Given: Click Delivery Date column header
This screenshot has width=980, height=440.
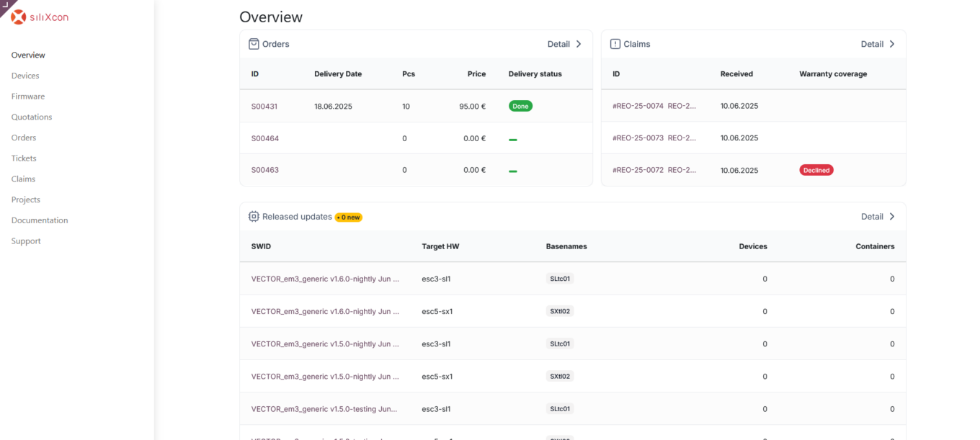Looking at the screenshot, I should [x=338, y=73].
